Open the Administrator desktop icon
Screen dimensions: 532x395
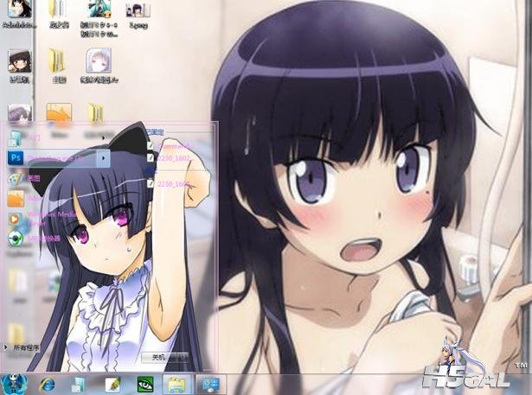[x=19, y=14]
